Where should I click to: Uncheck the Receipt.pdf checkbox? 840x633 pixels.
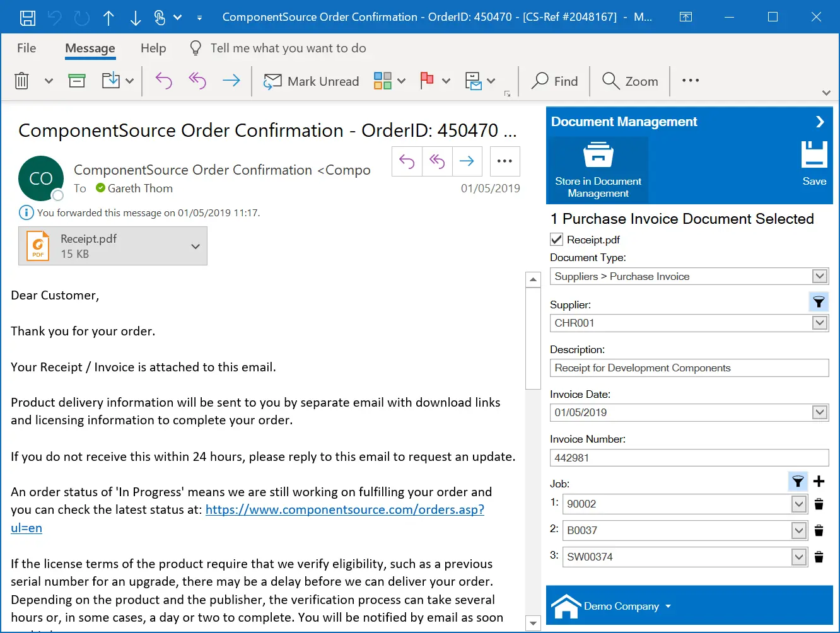(x=556, y=240)
